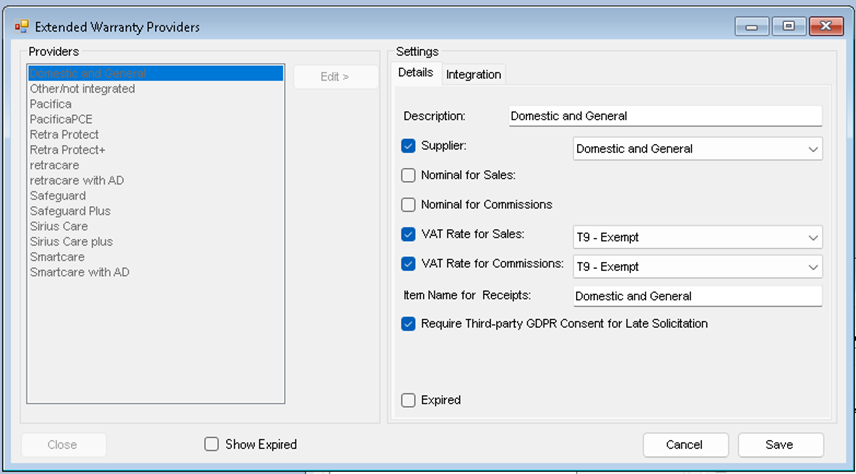
Task: Select the PacificaPCE provider row
Action: [x=156, y=119]
